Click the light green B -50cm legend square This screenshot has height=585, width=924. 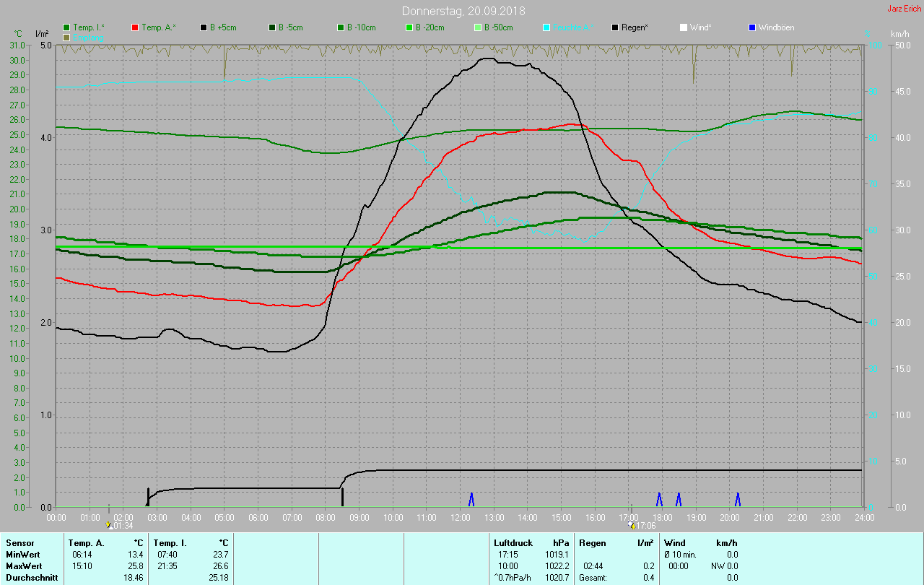(x=477, y=27)
